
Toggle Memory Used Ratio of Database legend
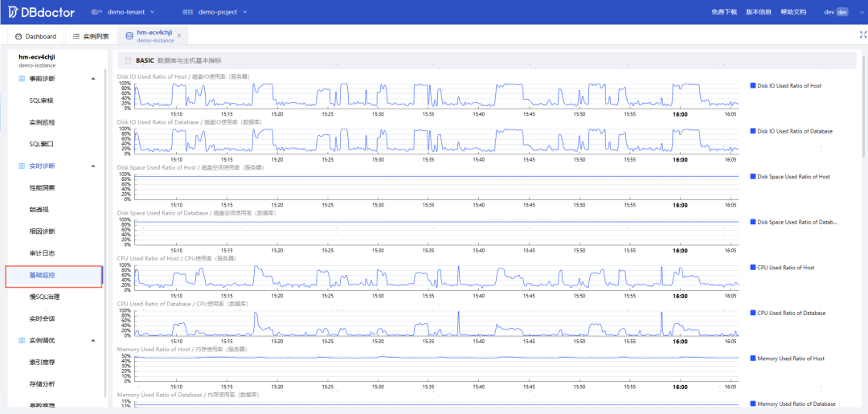(792, 404)
